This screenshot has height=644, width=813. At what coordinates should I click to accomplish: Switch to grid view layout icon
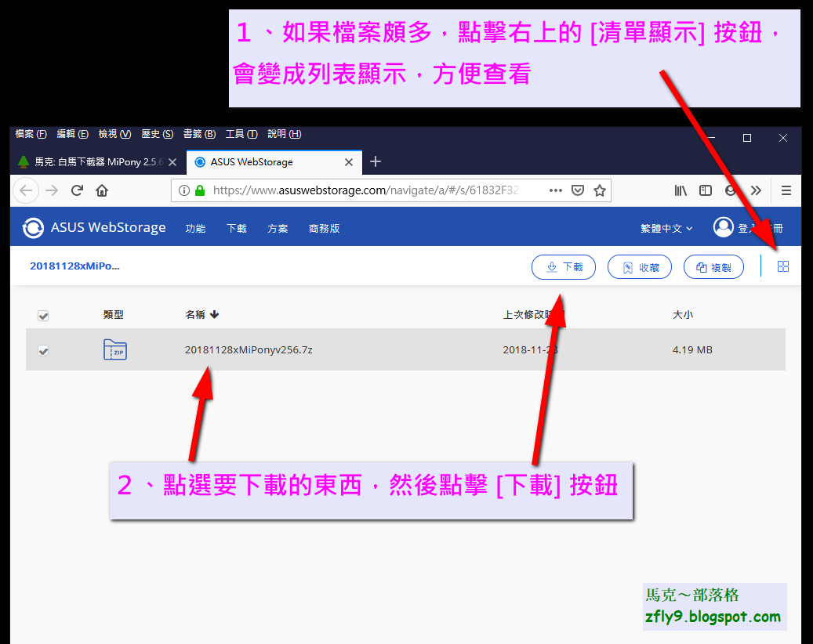coord(783,266)
